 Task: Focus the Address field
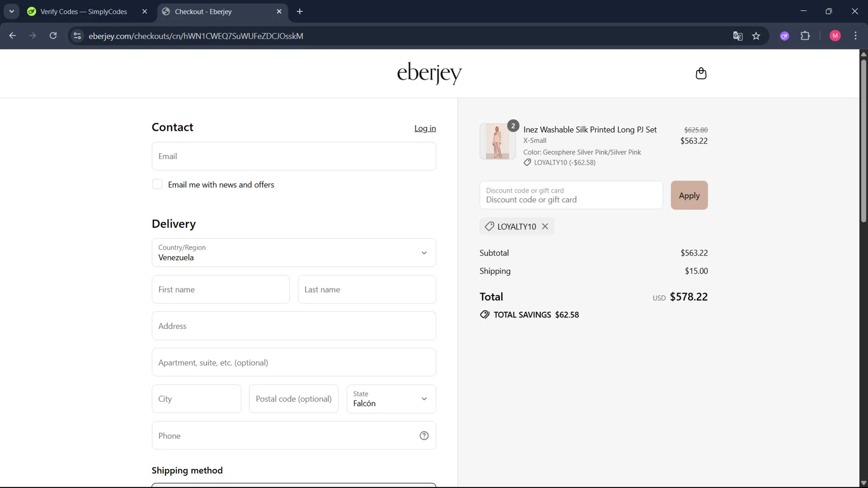tap(294, 326)
